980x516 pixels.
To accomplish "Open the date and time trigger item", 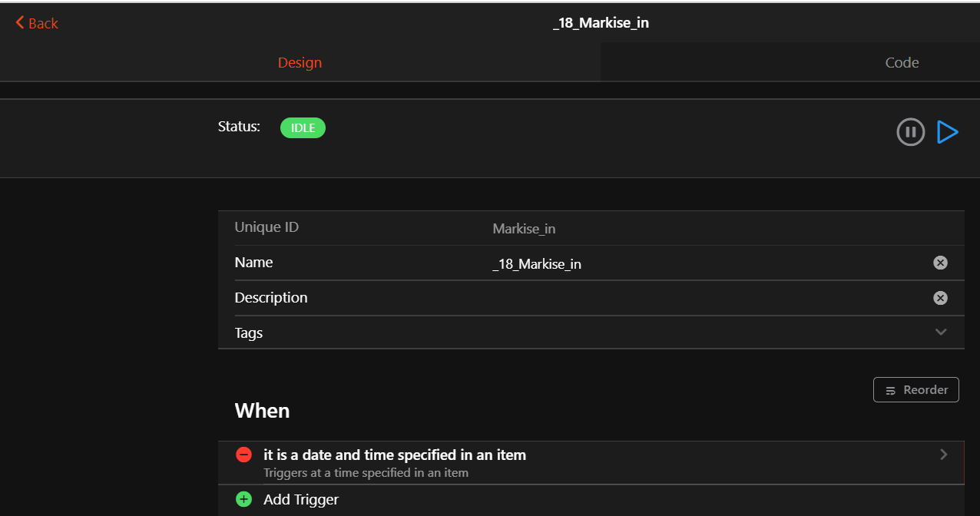I will pyautogui.click(x=395, y=455).
